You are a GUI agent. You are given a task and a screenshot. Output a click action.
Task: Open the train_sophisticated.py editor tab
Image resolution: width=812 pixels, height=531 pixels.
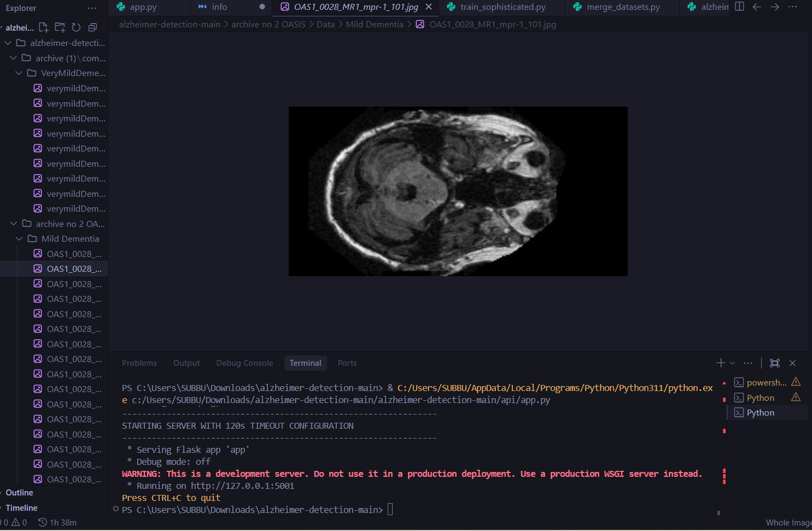[x=503, y=7]
